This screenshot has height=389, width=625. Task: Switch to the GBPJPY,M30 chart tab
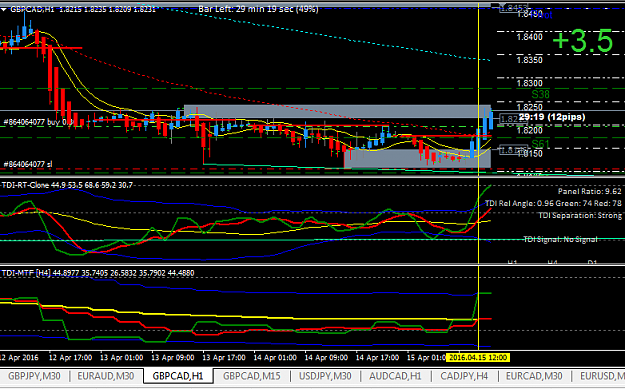(34, 376)
